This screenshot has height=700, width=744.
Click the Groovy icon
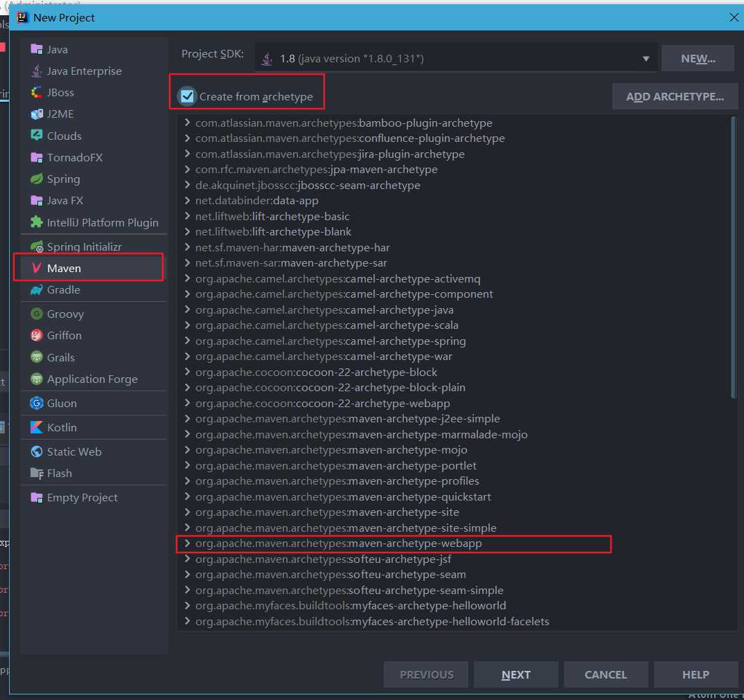(x=37, y=314)
